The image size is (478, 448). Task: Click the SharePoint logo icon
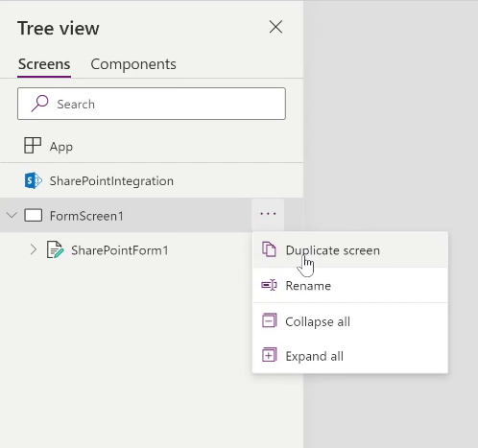[x=34, y=180]
